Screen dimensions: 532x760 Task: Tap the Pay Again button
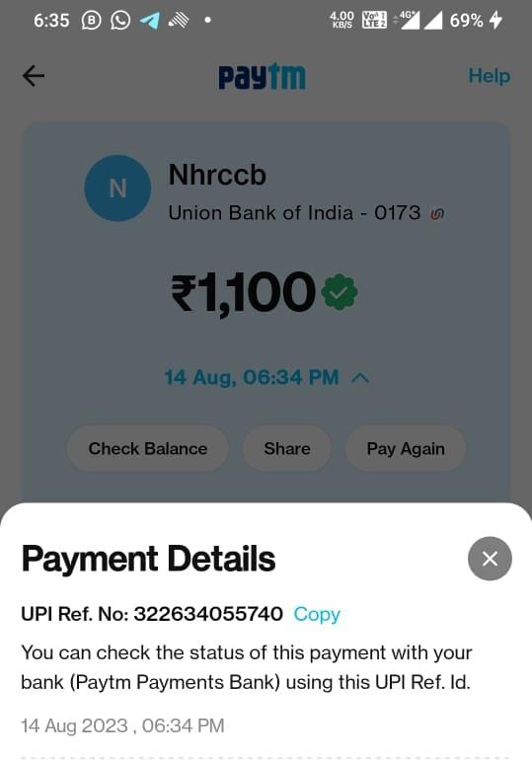406,448
